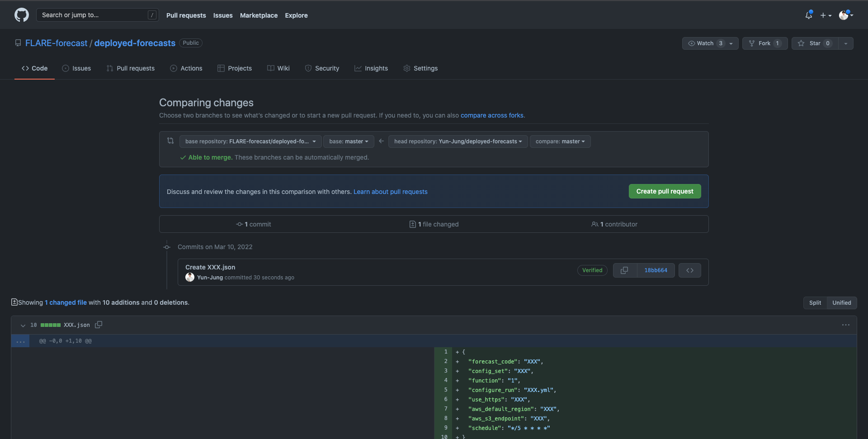Open compare across forks link
The width and height of the screenshot is (868, 439).
492,115
